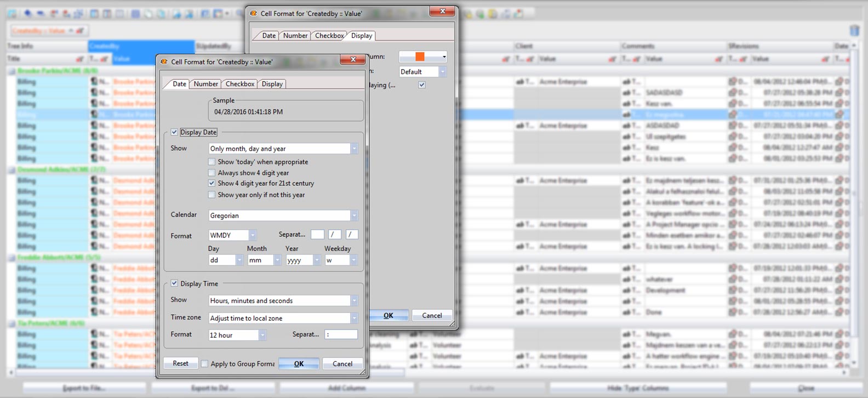Click Cancel in the rear dialog
Viewport: 868px width, 398px height.
432,315
